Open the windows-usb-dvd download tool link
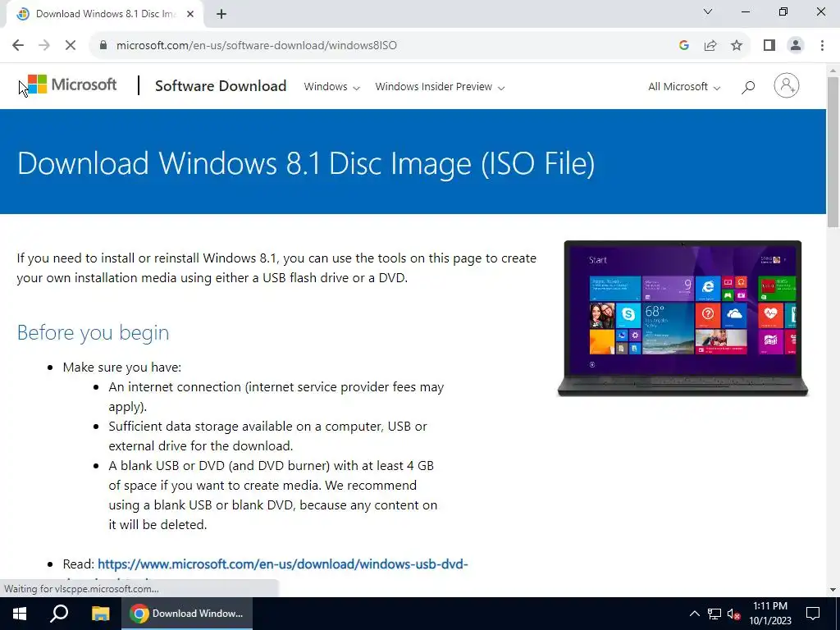This screenshot has height=630, width=840. click(282, 564)
